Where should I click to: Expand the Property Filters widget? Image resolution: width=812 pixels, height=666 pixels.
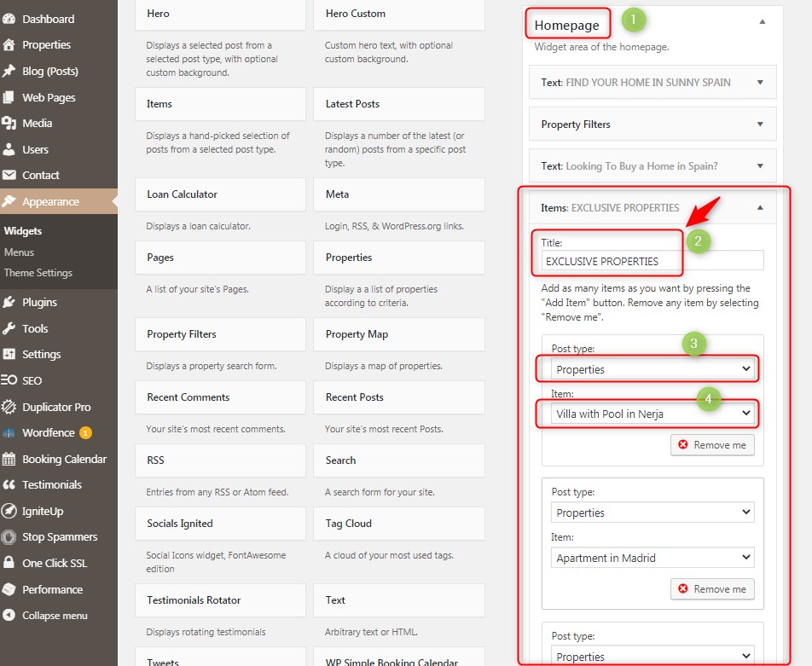760,125
